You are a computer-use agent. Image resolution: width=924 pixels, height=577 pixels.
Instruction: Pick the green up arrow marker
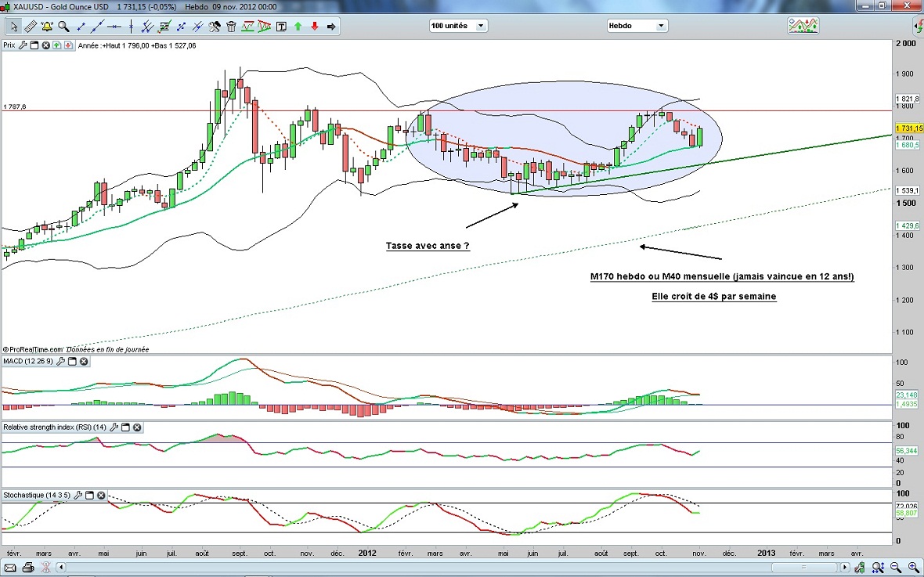pyautogui.click(x=298, y=27)
